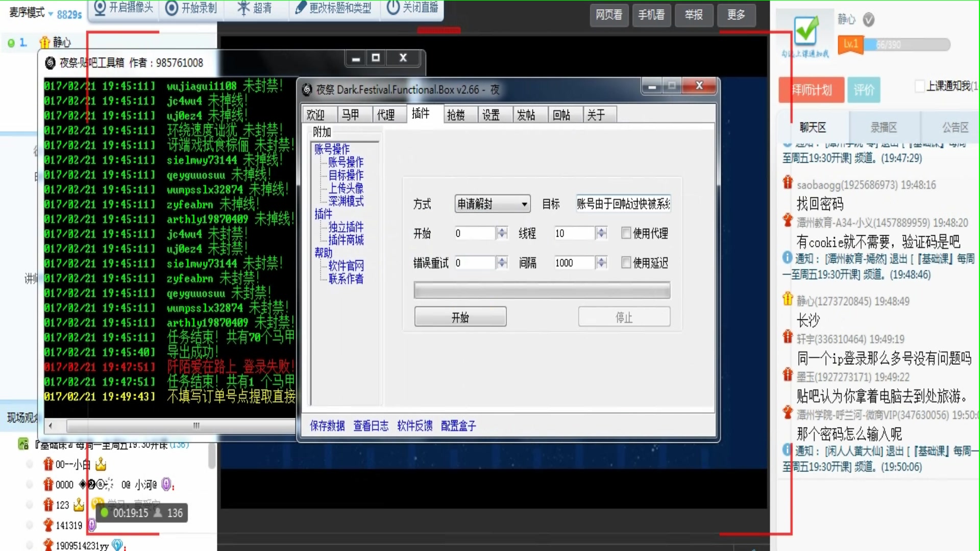
Task: Click the task progress bar
Action: [542, 290]
